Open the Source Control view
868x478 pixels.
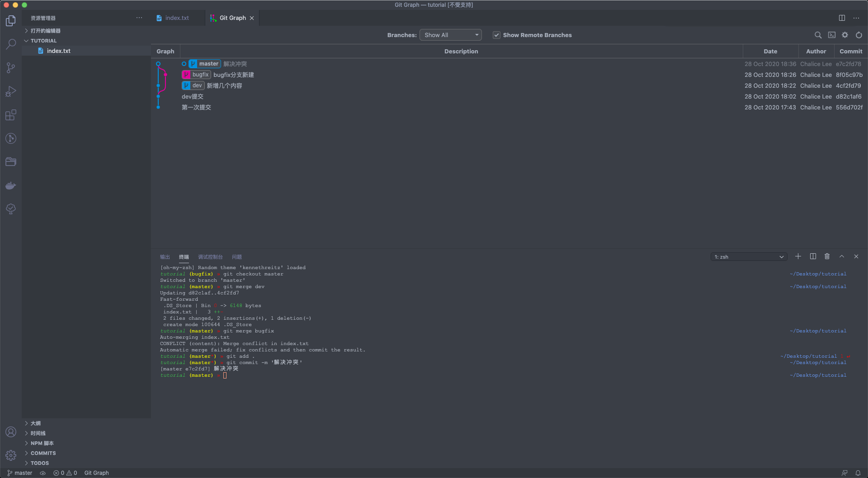click(11, 68)
